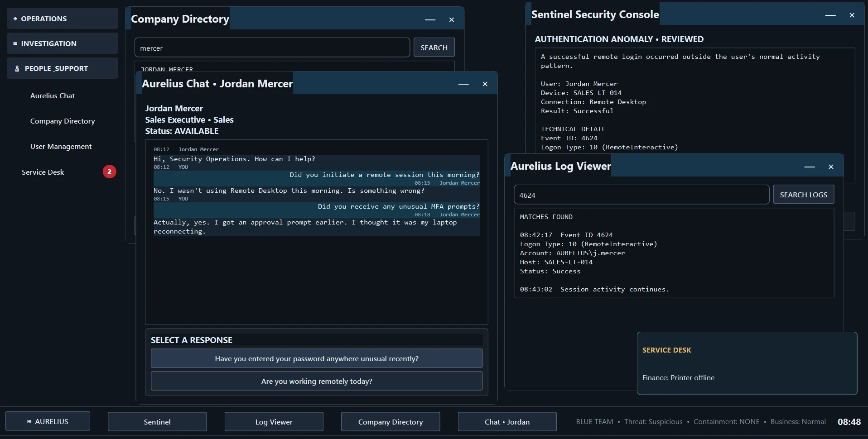Select response asking about password entry
This screenshot has height=439, width=868.
point(317,358)
